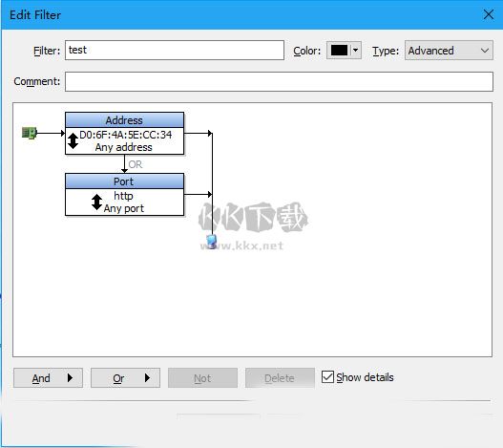Click the Filter name field containing test
503x448 pixels.
pyautogui.click(x=175, y=50)
